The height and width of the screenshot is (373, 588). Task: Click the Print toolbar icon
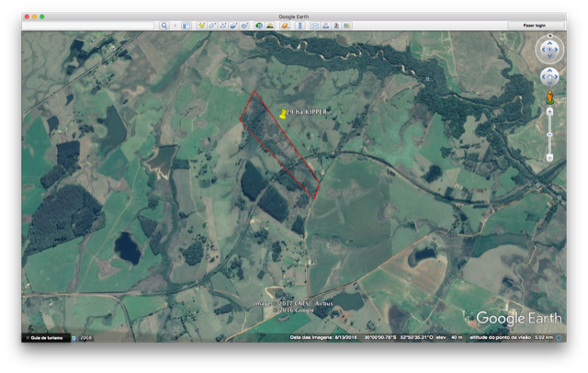(x=326, y=26)
